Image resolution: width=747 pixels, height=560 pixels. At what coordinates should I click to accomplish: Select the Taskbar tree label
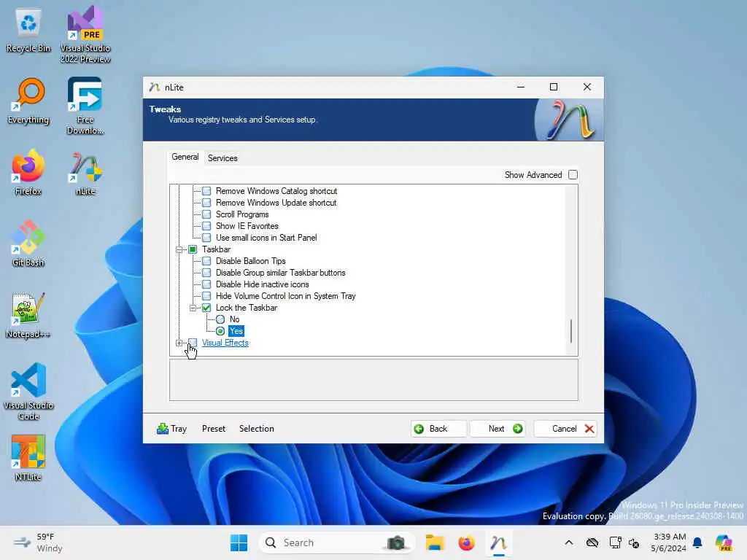click(x=216, y=249)
